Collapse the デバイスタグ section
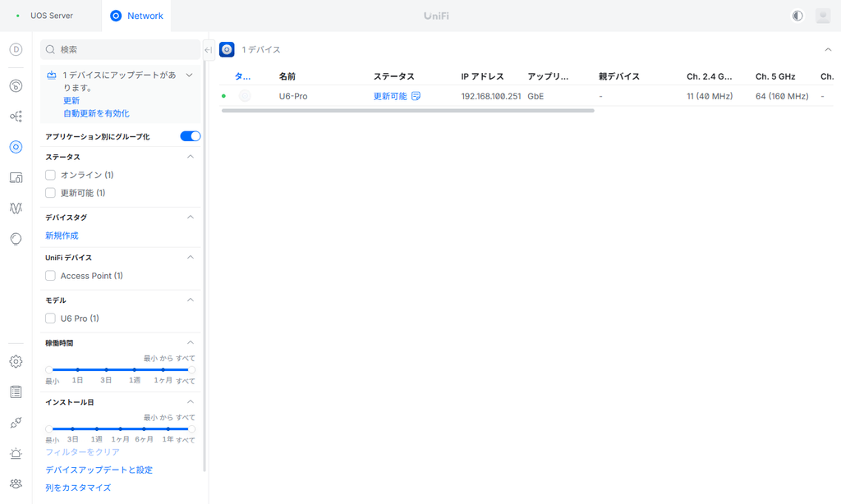Screen dimensions: 841x504 [191, 218]
